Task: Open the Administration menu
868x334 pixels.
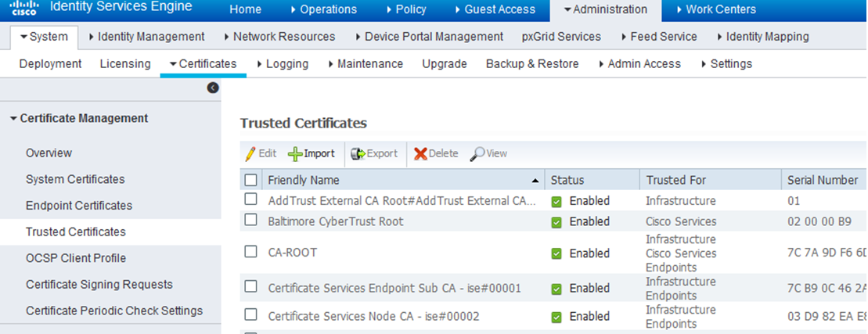Action: 606,9
